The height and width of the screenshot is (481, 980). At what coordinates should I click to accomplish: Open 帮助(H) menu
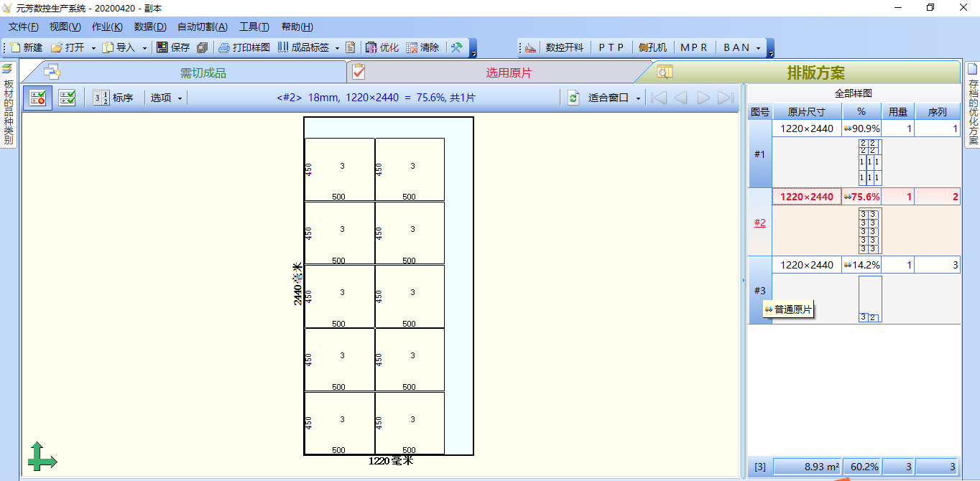coord(297,27)
